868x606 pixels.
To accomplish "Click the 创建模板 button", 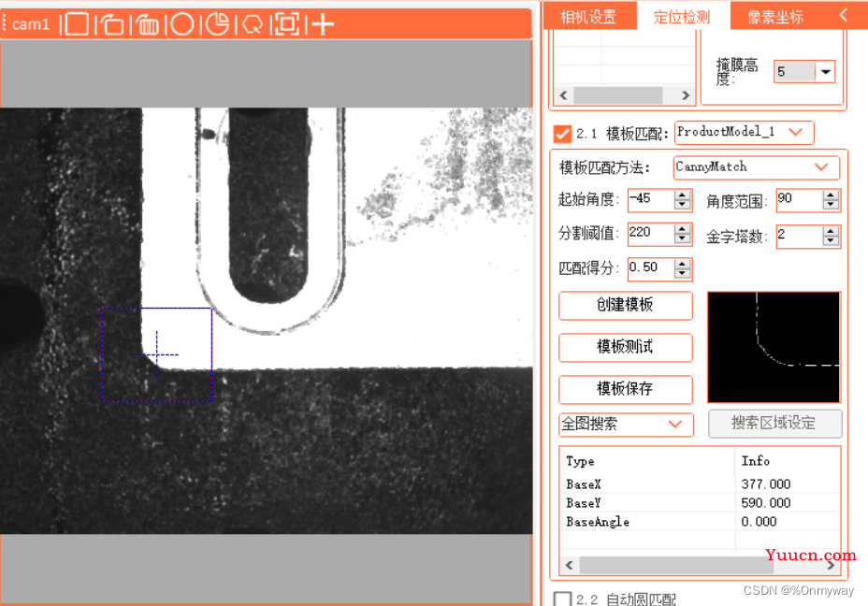I will [x=626, y=306].
